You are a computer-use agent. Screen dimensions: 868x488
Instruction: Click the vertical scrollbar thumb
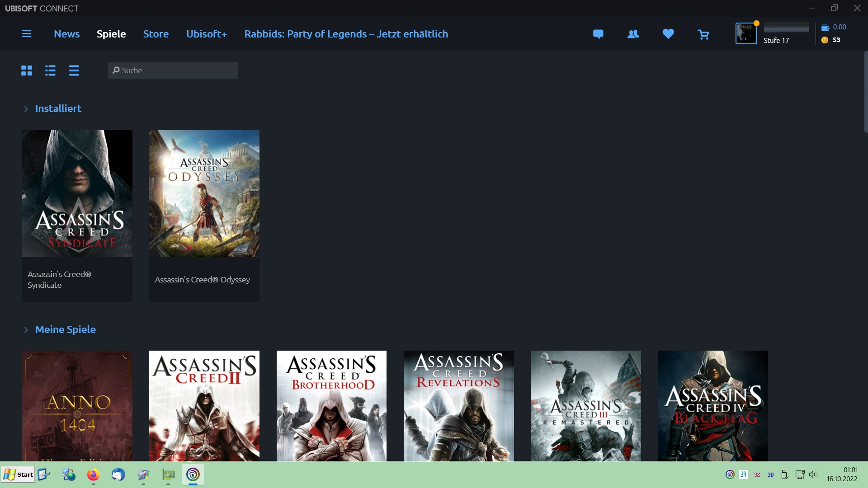pyautogui.click(x=866, y=92)
